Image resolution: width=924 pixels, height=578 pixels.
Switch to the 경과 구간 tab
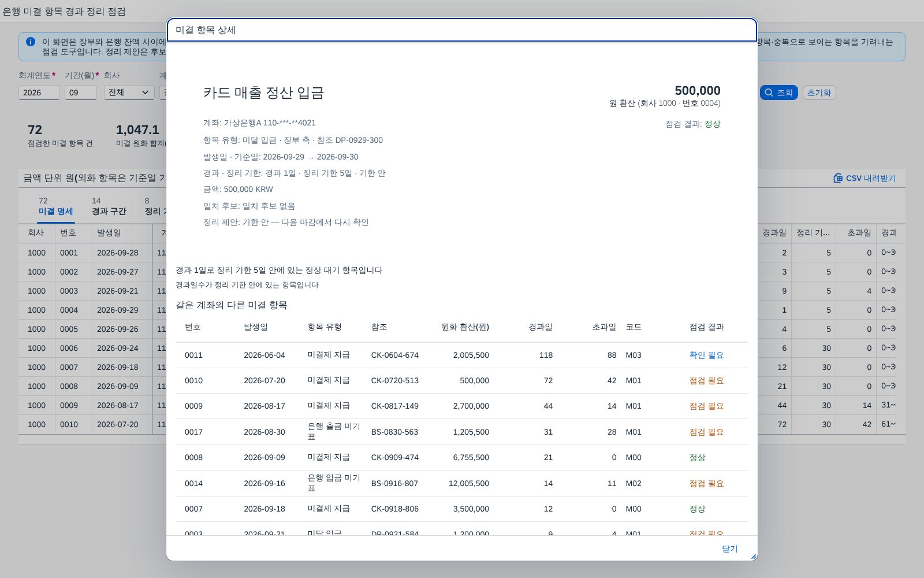tap(109, 206)
